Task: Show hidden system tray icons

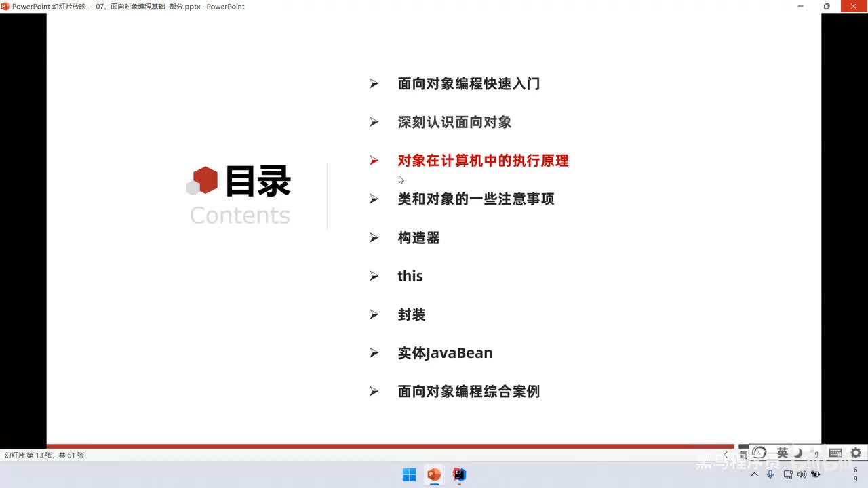Action: (x=754, y=474)
